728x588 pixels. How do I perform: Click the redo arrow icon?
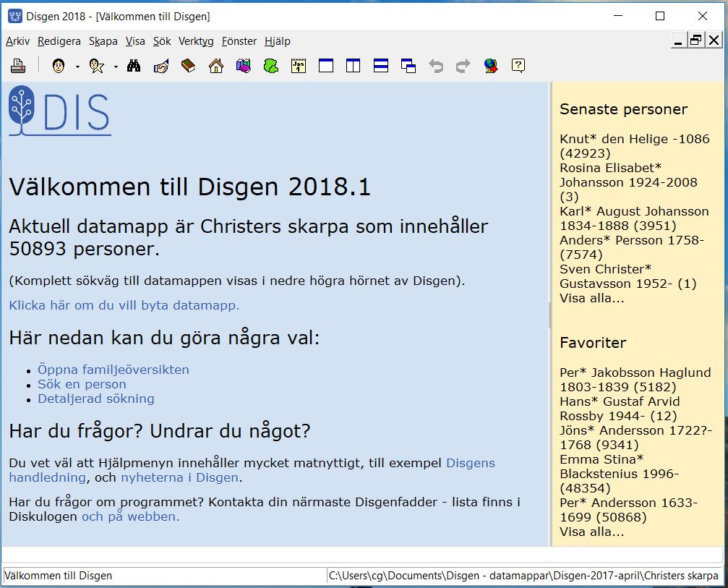pyautogui.click(x=463, y=66)
